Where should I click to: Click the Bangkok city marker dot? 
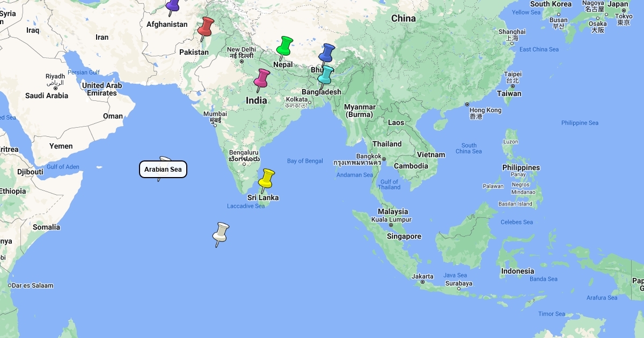click(384, 159)
